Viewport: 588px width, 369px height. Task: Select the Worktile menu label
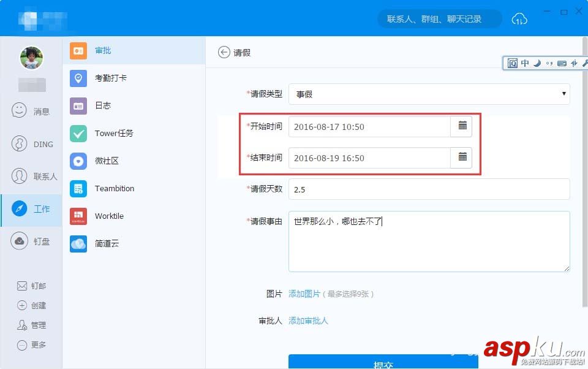[x=109, y=216]
